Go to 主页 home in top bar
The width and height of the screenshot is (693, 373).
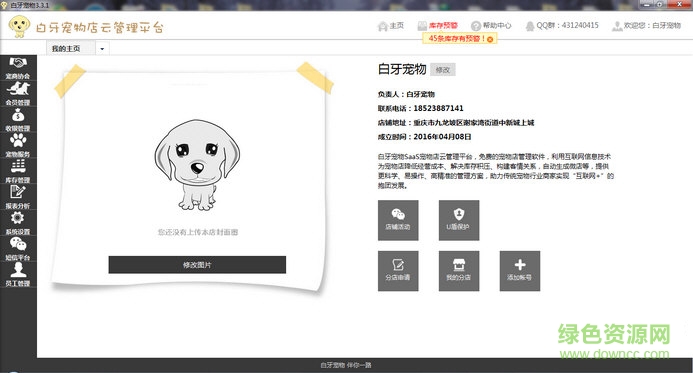(x=391, y=26)
